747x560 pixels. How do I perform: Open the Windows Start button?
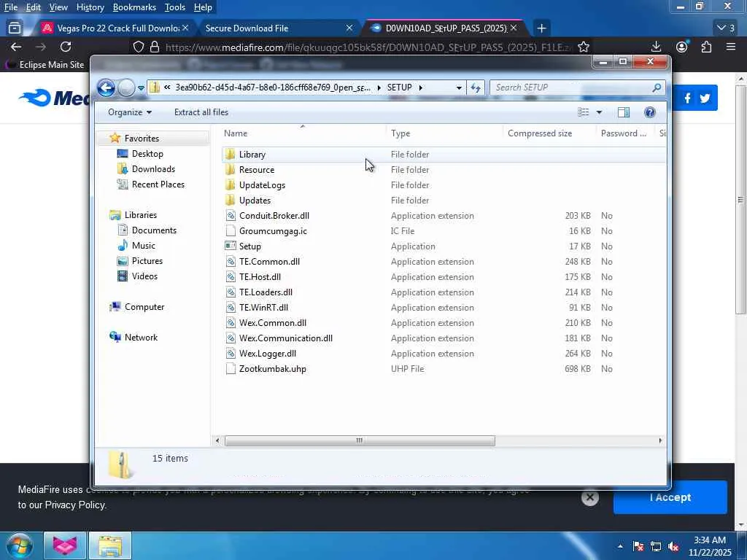point(19,545)
